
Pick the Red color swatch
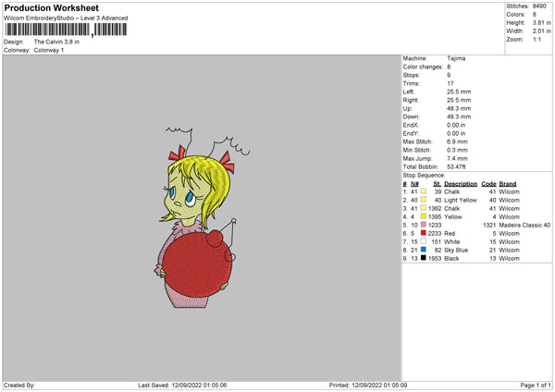[424, 233]
